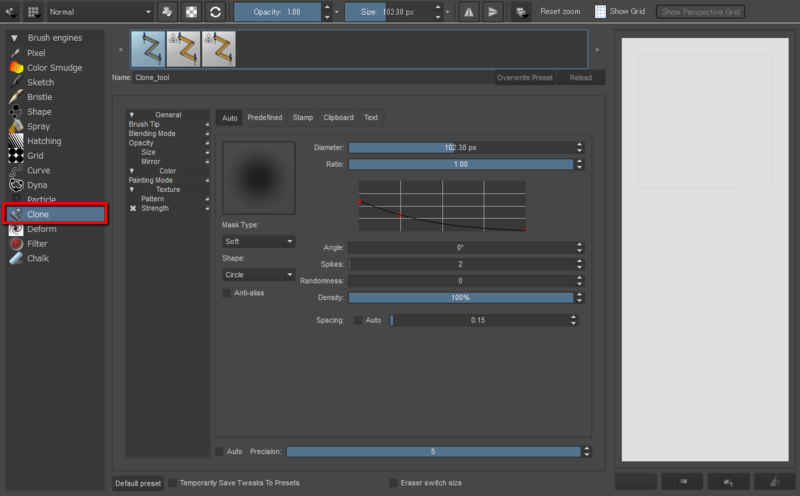Select the Spray brush engine
The height and width of the screenshot is (496, 800).
pyautogui.click(x=38, y=126)
